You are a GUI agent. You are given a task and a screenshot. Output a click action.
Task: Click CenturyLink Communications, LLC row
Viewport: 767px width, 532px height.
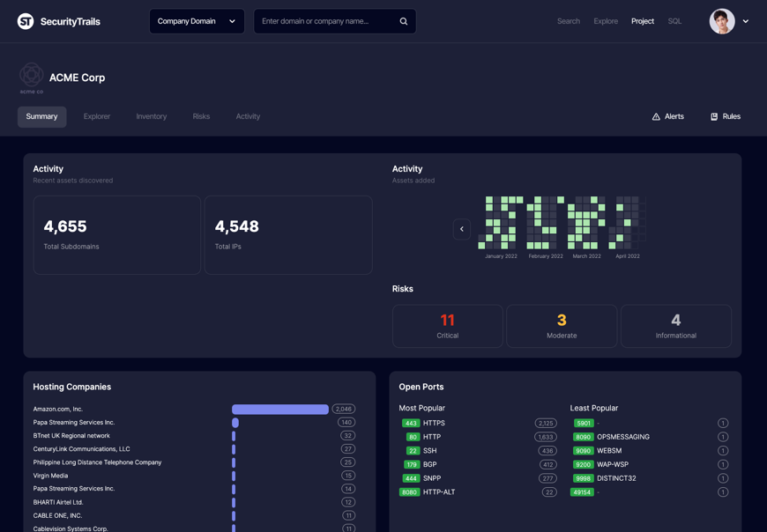[x=194, y=449]
